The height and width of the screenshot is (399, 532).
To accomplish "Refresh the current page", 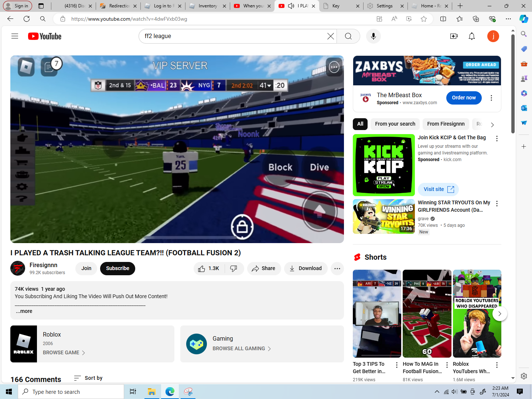I will pyautogui.click(x=27, y=19).
